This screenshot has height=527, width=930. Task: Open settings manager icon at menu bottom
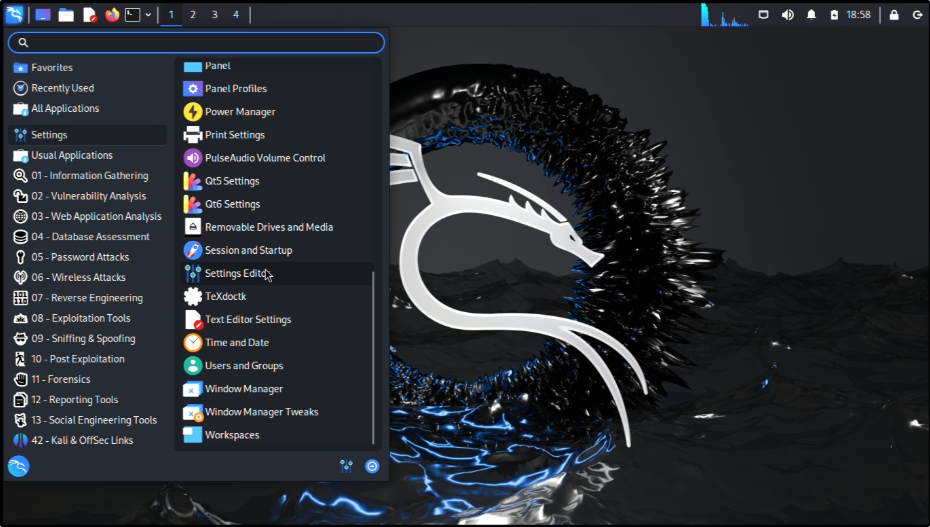click(x=347, y=467)
